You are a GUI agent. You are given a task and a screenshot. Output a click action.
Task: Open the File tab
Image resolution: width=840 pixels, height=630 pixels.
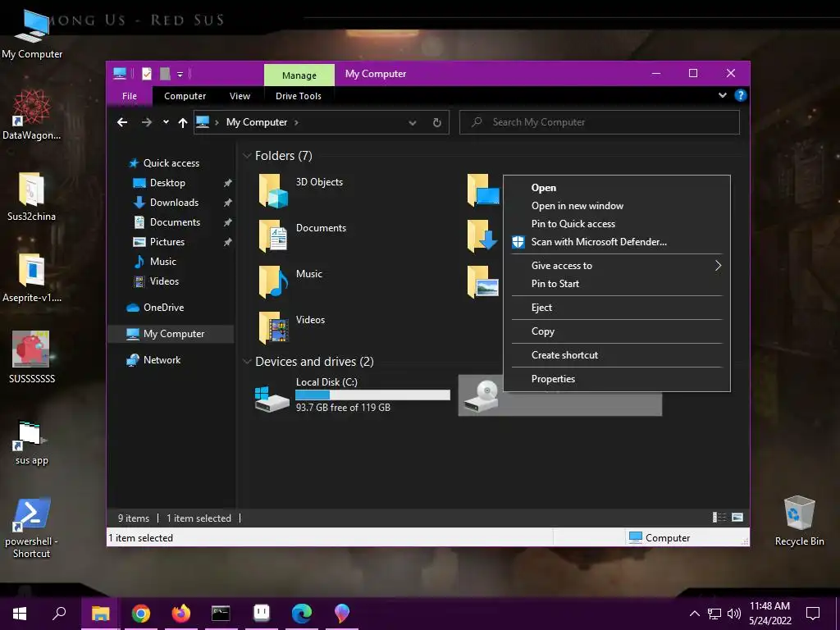click(130, 96)
